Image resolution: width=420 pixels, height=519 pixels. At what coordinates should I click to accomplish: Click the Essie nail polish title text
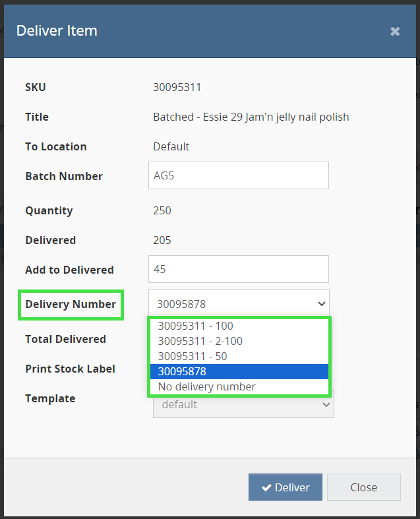click(251, 117)
